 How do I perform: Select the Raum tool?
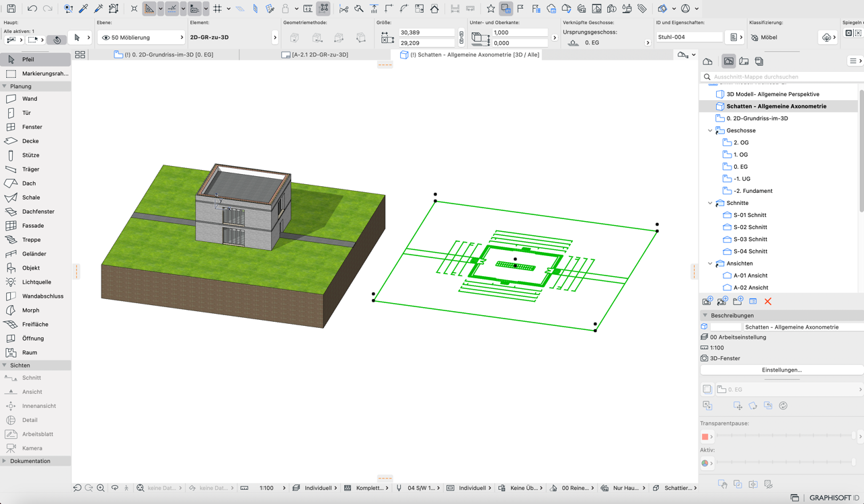(36, 353)
